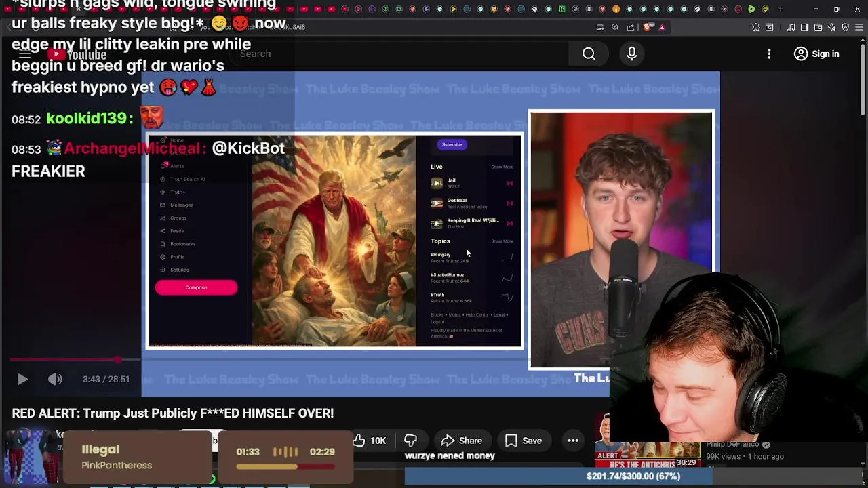Viewport: 868px width, 488px height.
Task: Click 'koolkid139:' username in chat overlay
Action: (x=90, y=118)
